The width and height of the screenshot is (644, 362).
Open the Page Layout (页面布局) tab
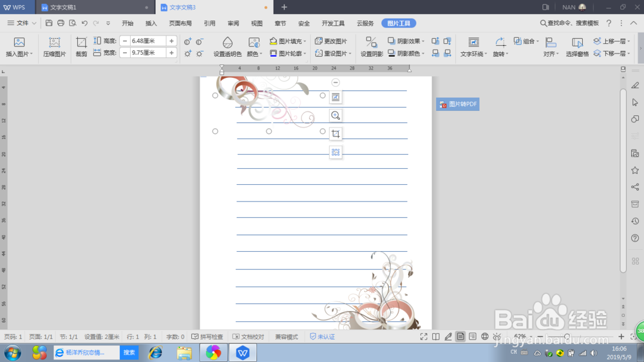tap(180, 23)
